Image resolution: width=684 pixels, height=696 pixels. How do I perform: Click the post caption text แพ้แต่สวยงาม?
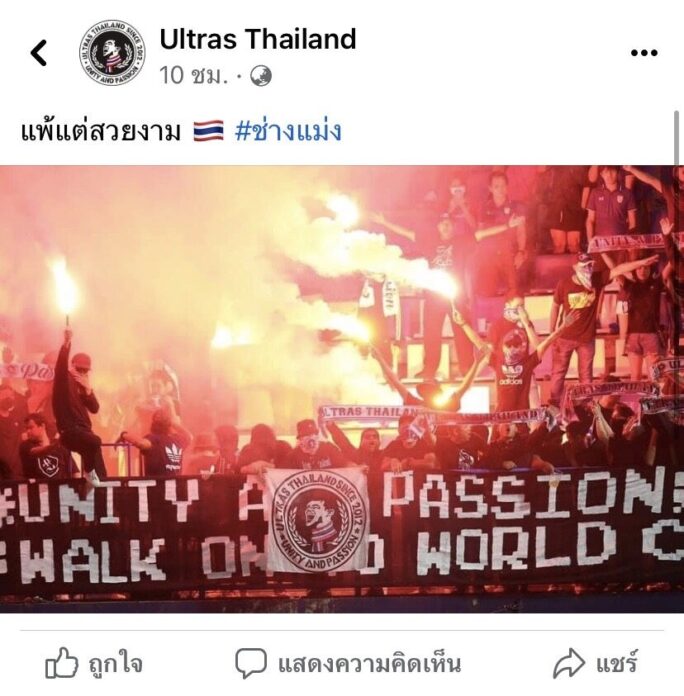[x=101, y=131]
